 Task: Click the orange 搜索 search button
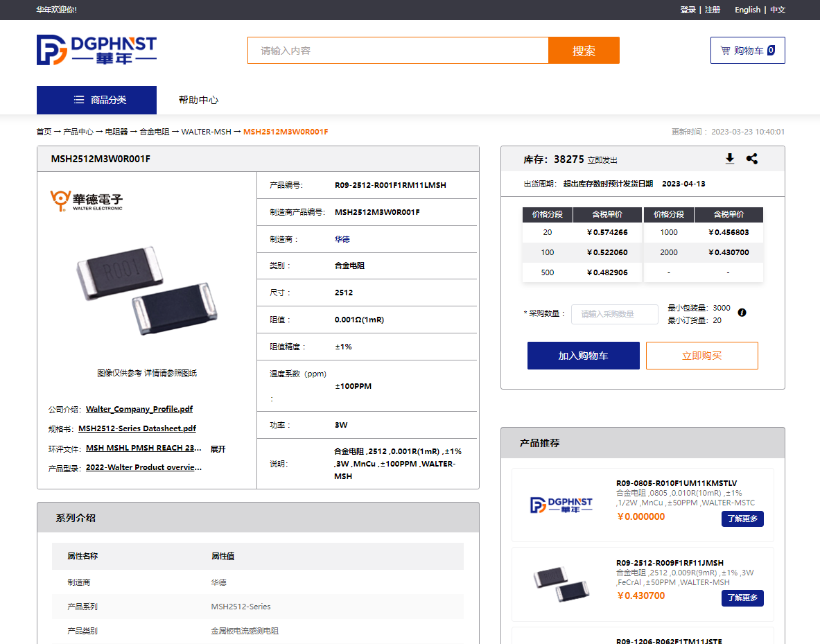click(x=584, y=50)
